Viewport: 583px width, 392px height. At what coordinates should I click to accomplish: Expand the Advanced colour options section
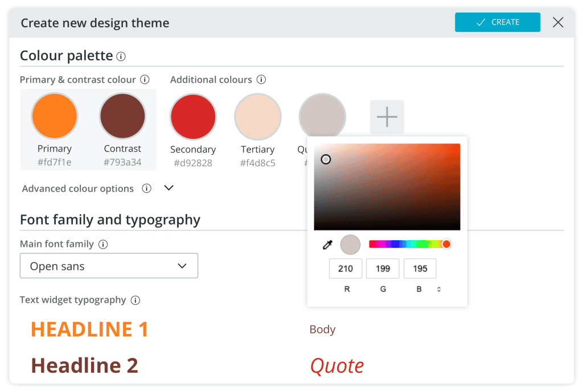coord(168,187)
